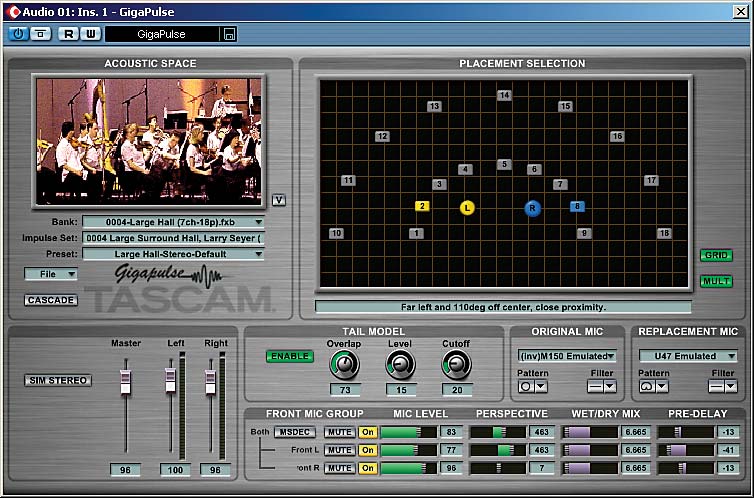Click the Cubase logo in title bar
The width and height of the screenshot is (754, 498).
pos(13,12)
